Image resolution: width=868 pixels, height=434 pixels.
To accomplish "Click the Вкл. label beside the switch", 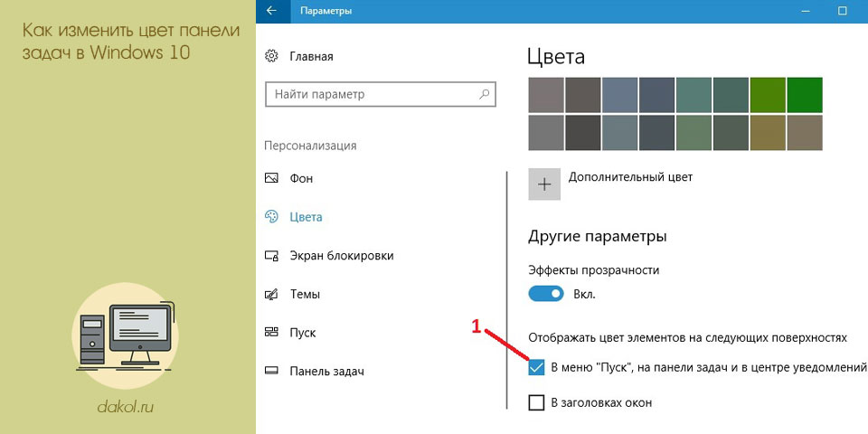I will click(x=585, y=295).
